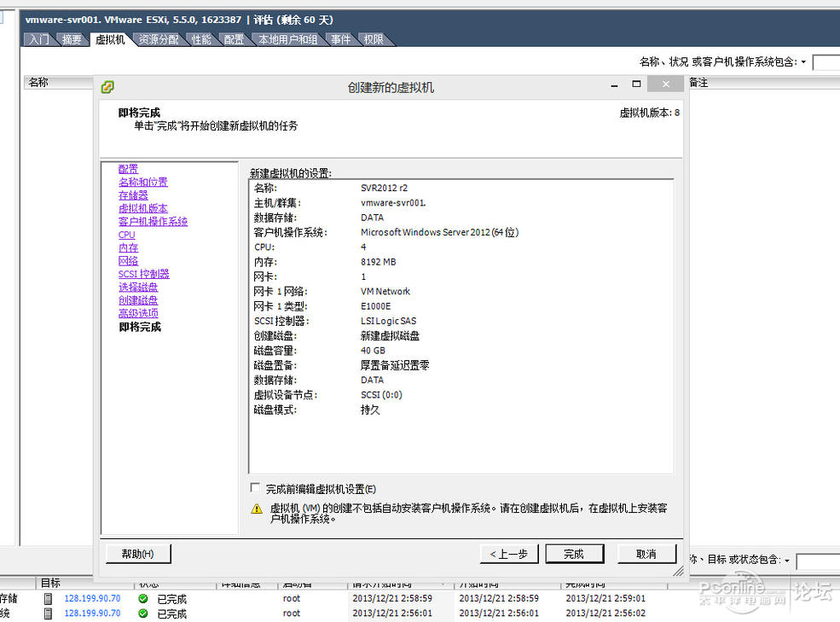Go to the 创建磁盘 wizard step
The width and height of the screenshot is (840, 622).
(138, 300)
